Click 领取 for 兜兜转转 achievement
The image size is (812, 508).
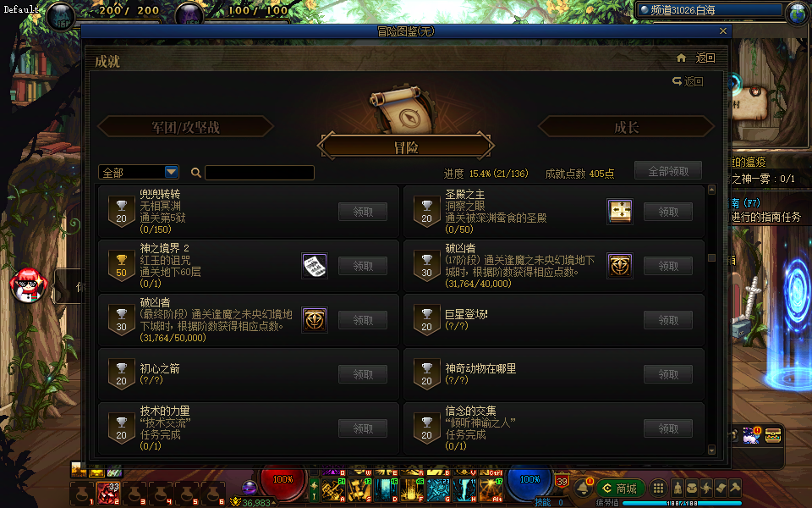[x=363, y=212]
